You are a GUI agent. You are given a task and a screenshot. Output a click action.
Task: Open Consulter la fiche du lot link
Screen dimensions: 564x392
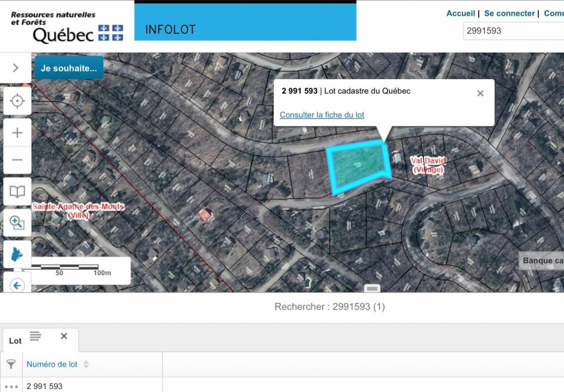321,115
